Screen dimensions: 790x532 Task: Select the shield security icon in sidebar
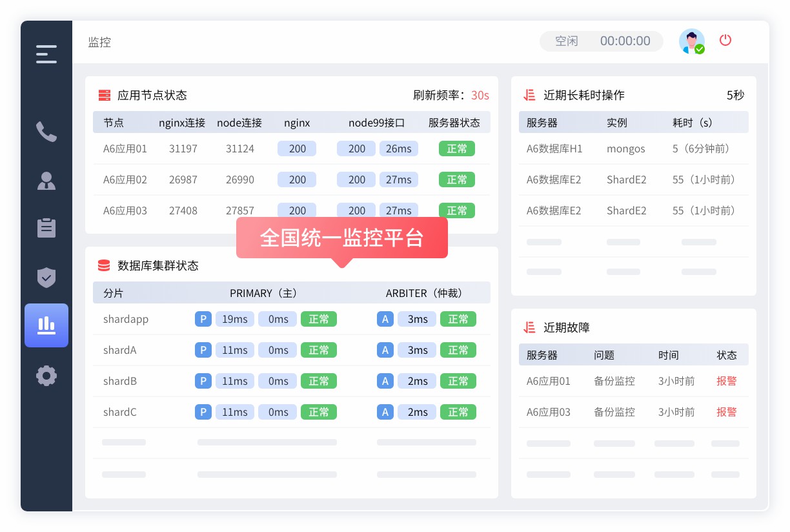pos(46,278)
